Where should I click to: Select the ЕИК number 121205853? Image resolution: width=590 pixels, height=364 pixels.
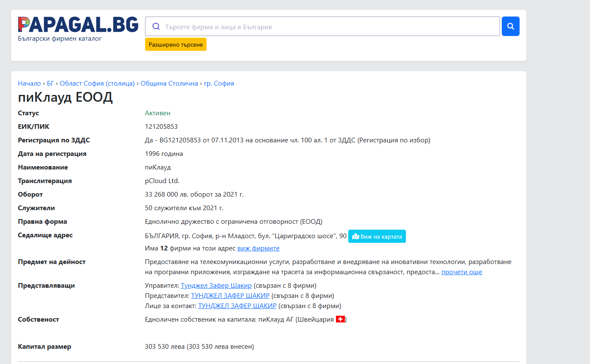[161, 127]
